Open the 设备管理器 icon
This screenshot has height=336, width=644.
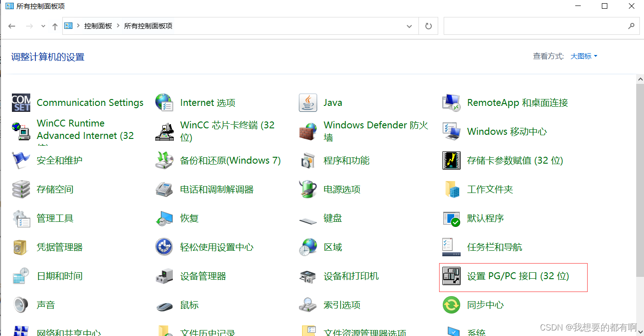[x=164, y=276]
